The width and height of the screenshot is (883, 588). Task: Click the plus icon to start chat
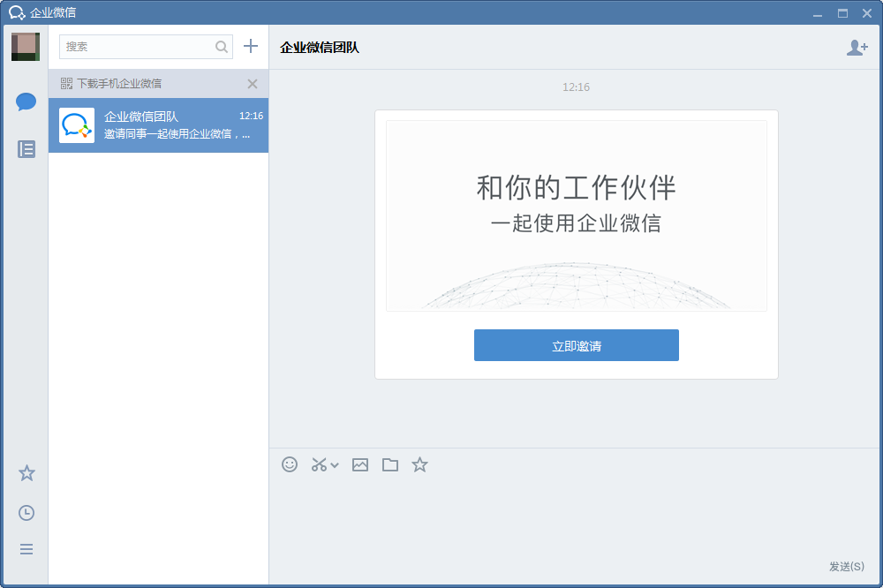click(x=251, y=47)
